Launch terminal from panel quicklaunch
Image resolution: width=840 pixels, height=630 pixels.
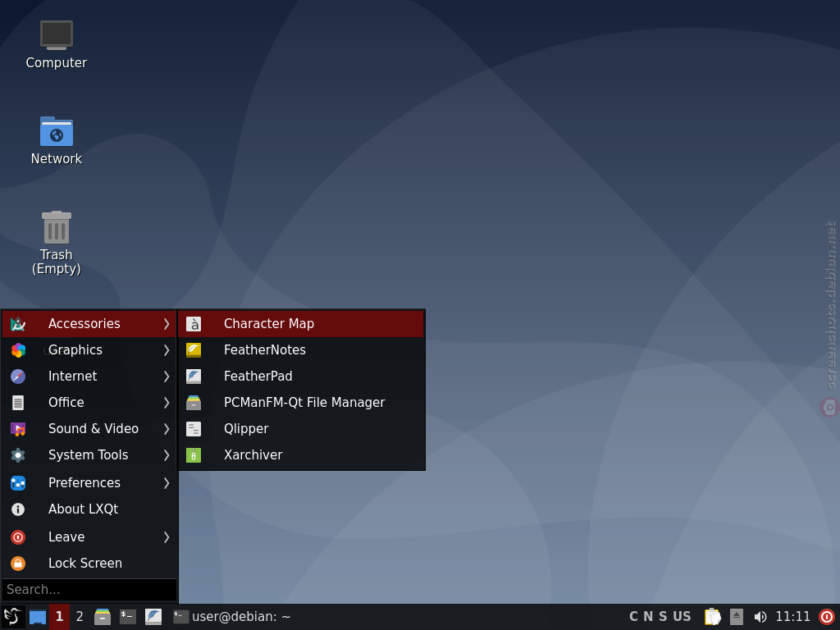point(127,617)
